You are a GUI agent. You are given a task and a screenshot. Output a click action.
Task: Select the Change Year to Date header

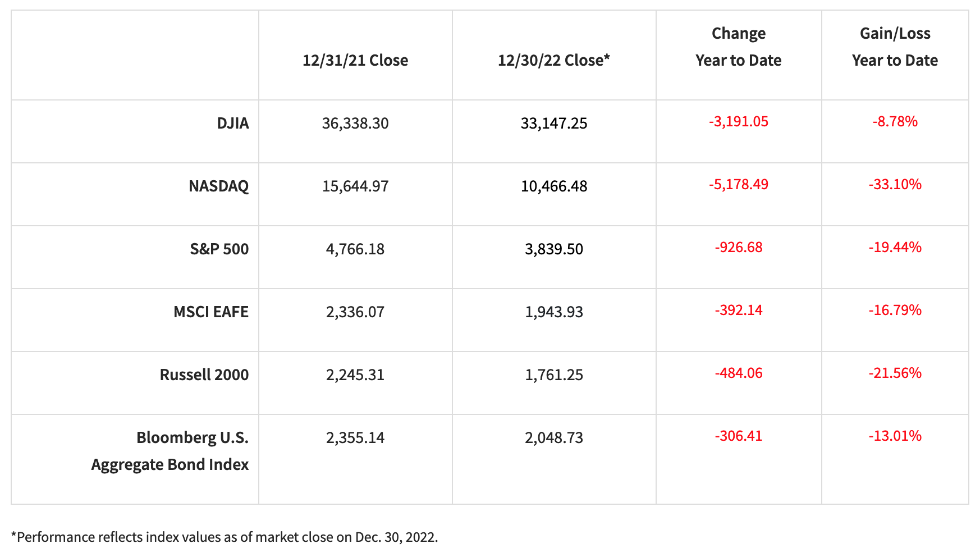pos(738,47)
